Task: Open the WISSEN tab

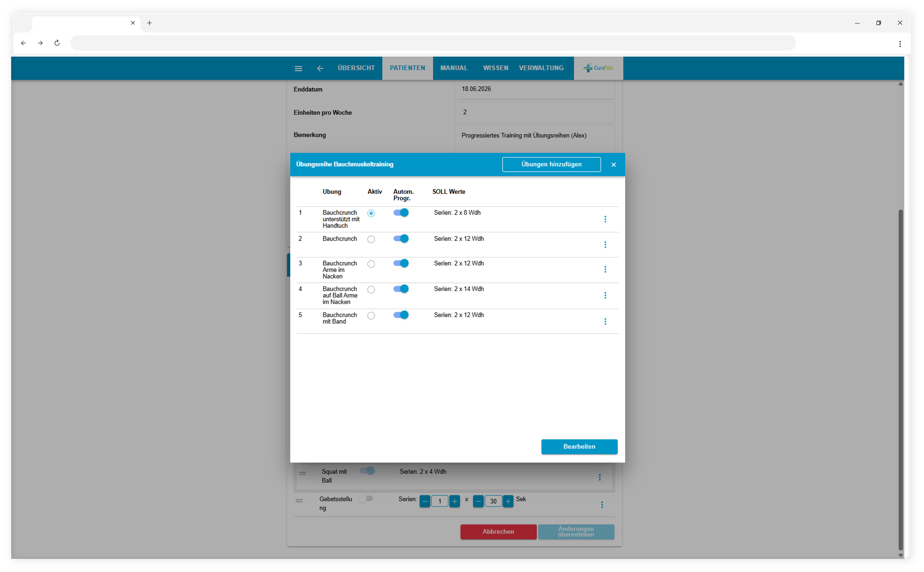Action: coord(496,68)
